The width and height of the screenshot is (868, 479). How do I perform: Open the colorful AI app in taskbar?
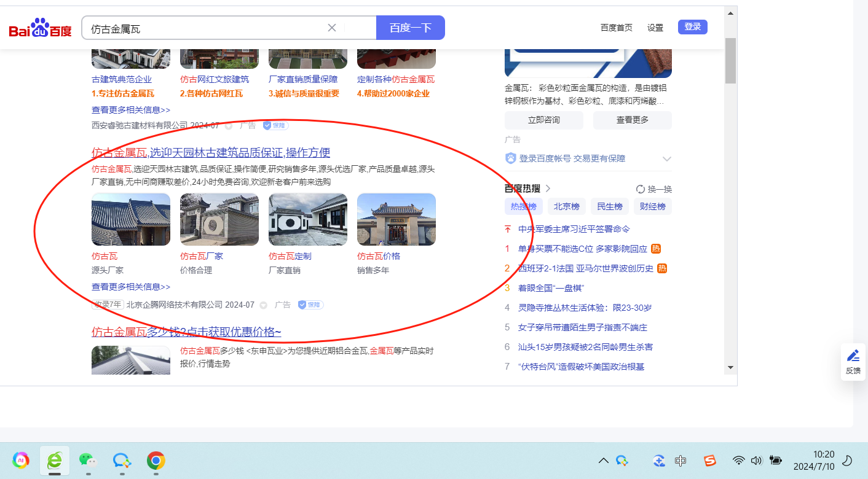tap(21, 461)
